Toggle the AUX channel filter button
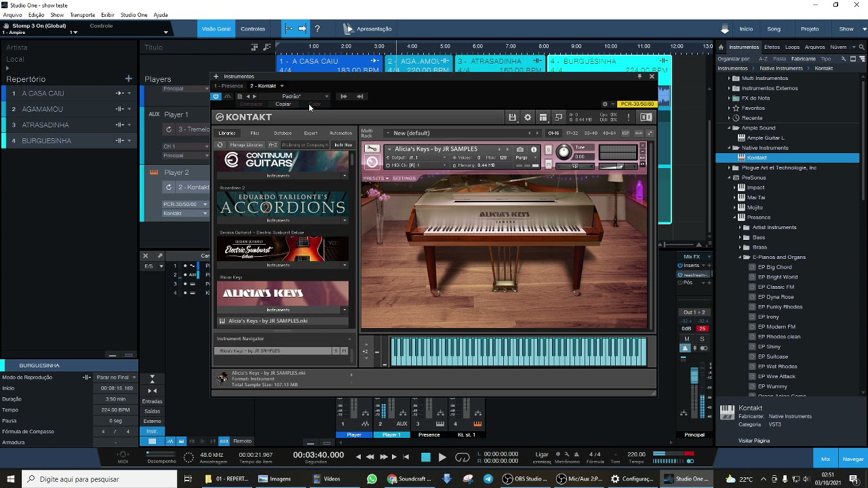This screenshot has height=488, width=868. click(x=224, y=441)
